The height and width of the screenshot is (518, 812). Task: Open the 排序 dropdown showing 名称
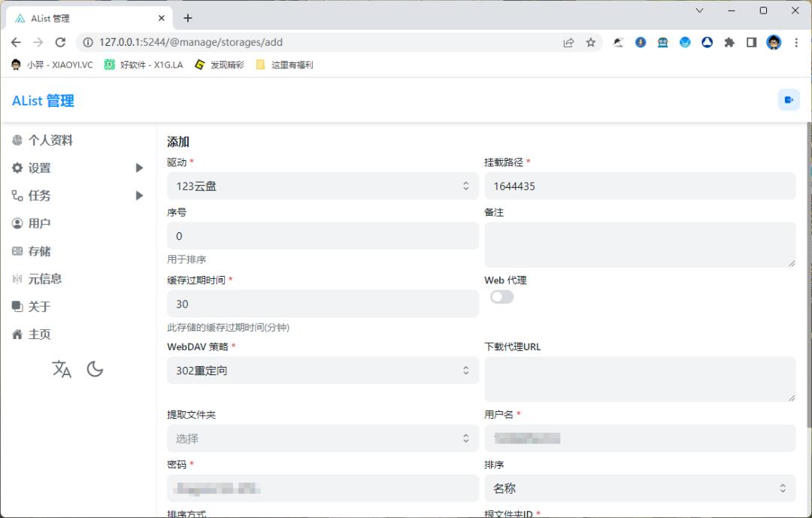click(641, 488)
